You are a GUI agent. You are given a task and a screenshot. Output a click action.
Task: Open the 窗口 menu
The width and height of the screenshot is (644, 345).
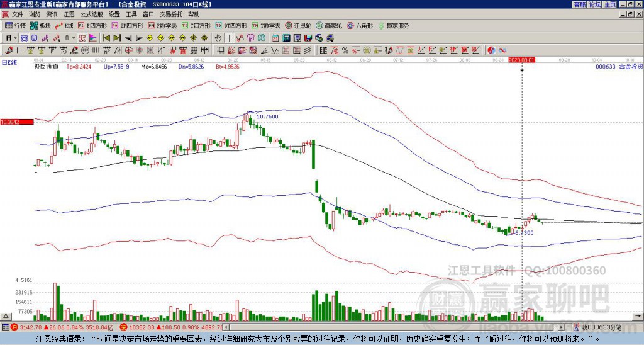(148, 14)
